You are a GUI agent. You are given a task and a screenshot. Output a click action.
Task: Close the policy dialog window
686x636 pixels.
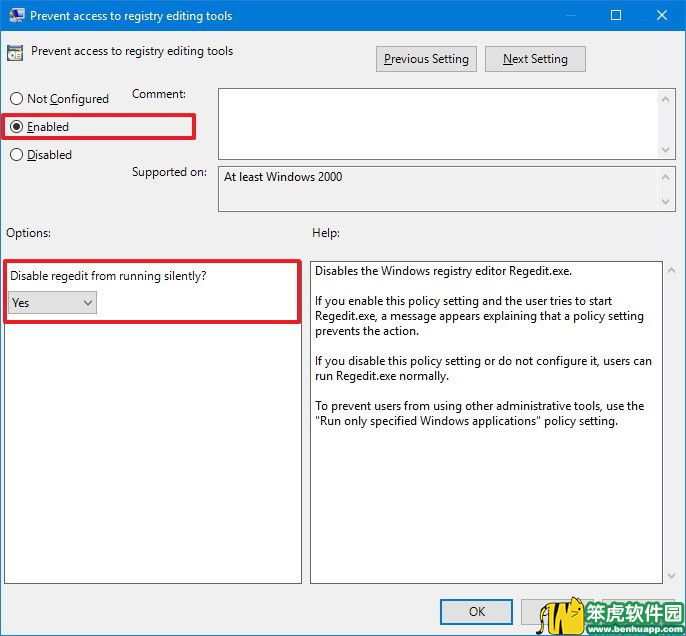[x=662, y=15]
